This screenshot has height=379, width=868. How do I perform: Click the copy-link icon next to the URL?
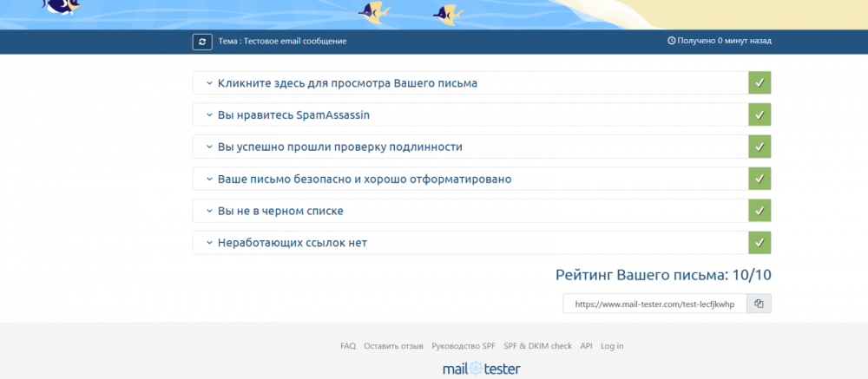click(x=759, y=304)
